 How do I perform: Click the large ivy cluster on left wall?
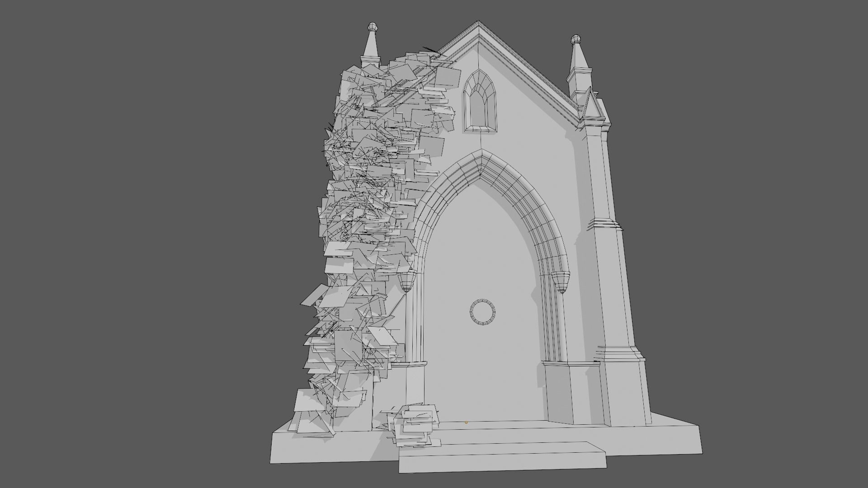(362, 203)
